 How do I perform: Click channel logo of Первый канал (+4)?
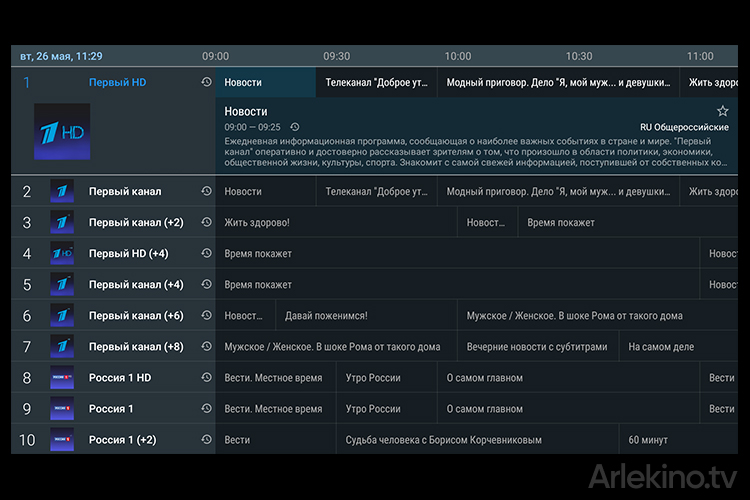[x=62, y=284]
